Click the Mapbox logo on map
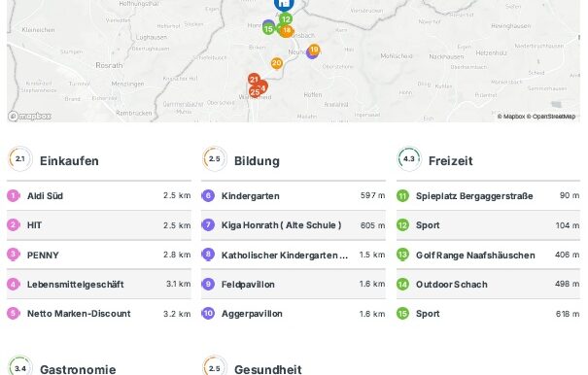 tap(29, 117)
